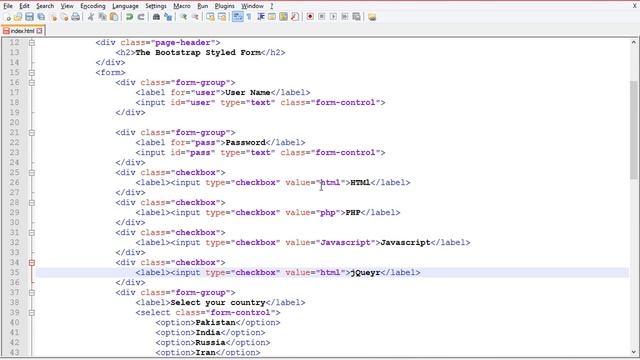Collapse the form block at line 15
The image size is (640, 360).
click(32, 73)
